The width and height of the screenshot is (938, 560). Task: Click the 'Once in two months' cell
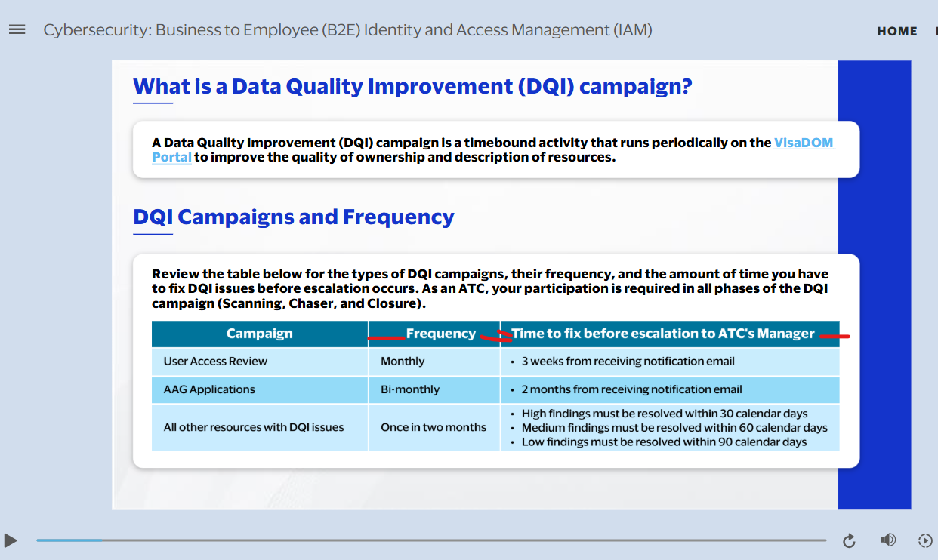click(x=434, y=428)
